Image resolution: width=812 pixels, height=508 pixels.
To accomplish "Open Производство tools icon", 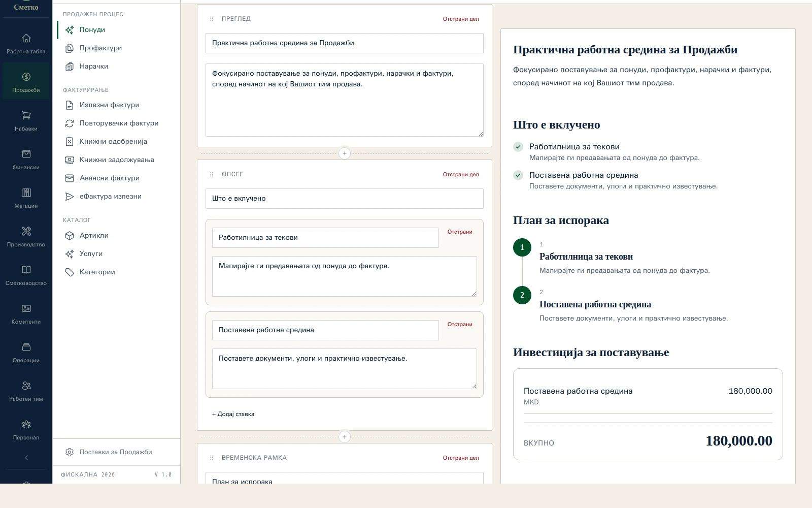I will click(x=26, y=232).
